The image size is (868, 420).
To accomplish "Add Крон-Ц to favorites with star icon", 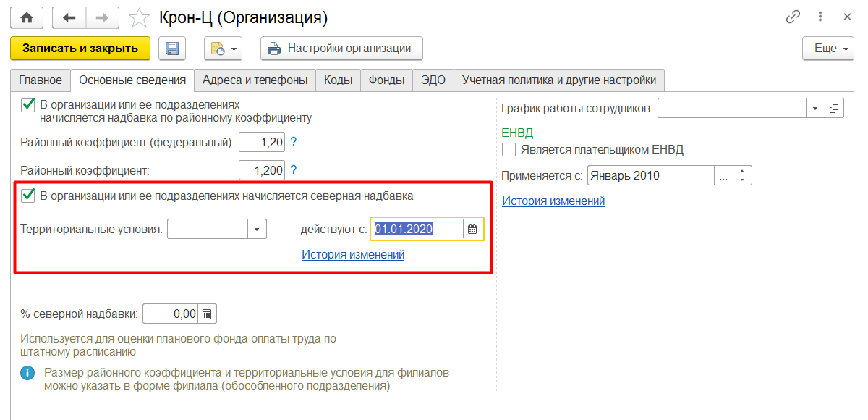I will click(x=138, y=17).
